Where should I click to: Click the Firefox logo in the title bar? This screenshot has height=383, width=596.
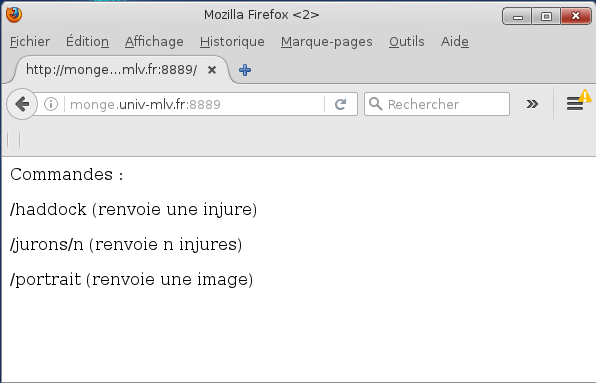(14, 15)
